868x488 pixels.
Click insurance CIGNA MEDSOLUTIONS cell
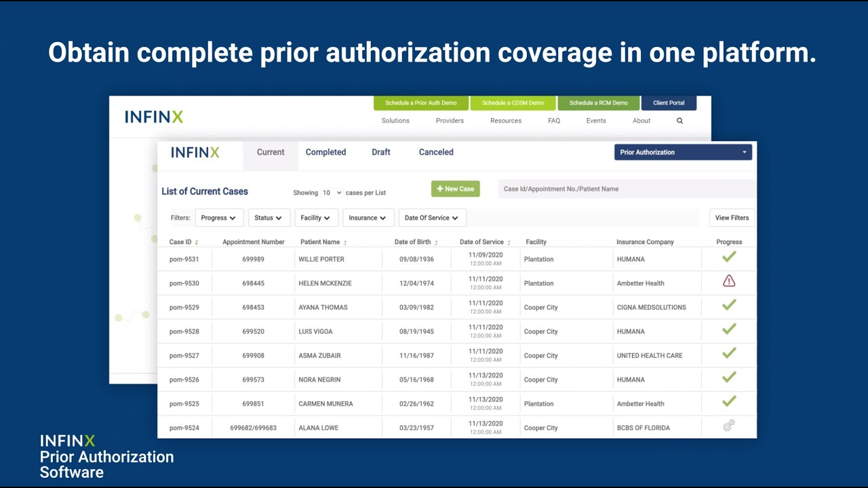click(x=651, y=307)
